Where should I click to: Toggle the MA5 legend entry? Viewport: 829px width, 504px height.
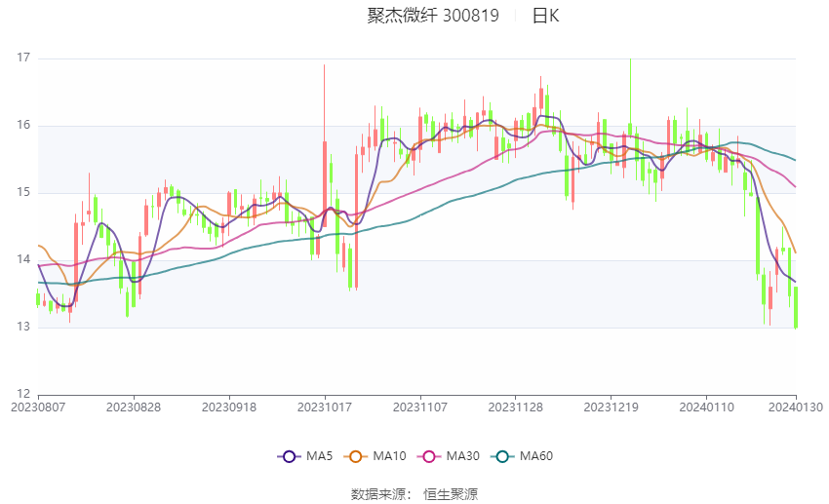305,456
